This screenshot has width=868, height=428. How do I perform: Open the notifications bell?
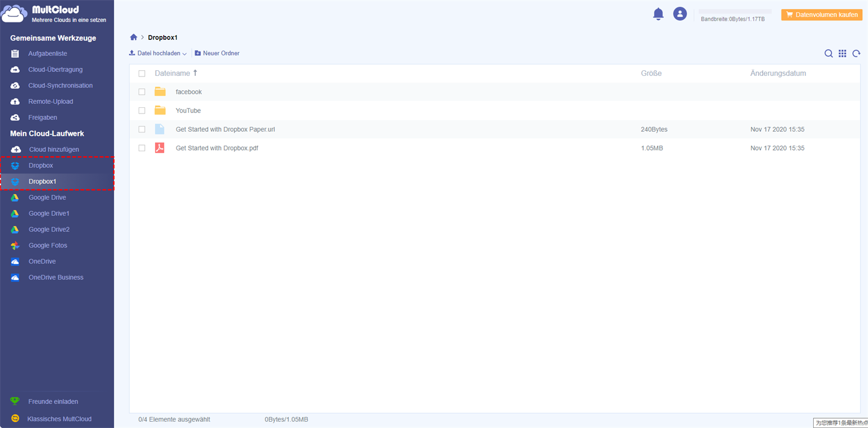pos(658,14)
